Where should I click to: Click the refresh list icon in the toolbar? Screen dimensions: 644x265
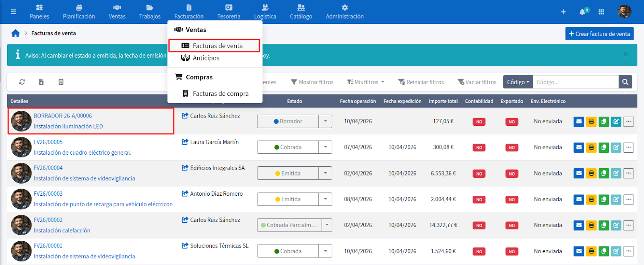pyautogui.click(x=22, y=82)
